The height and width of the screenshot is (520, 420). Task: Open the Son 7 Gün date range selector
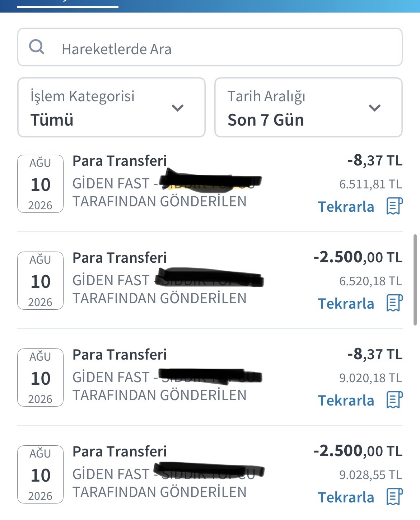(x=308, y=107)
